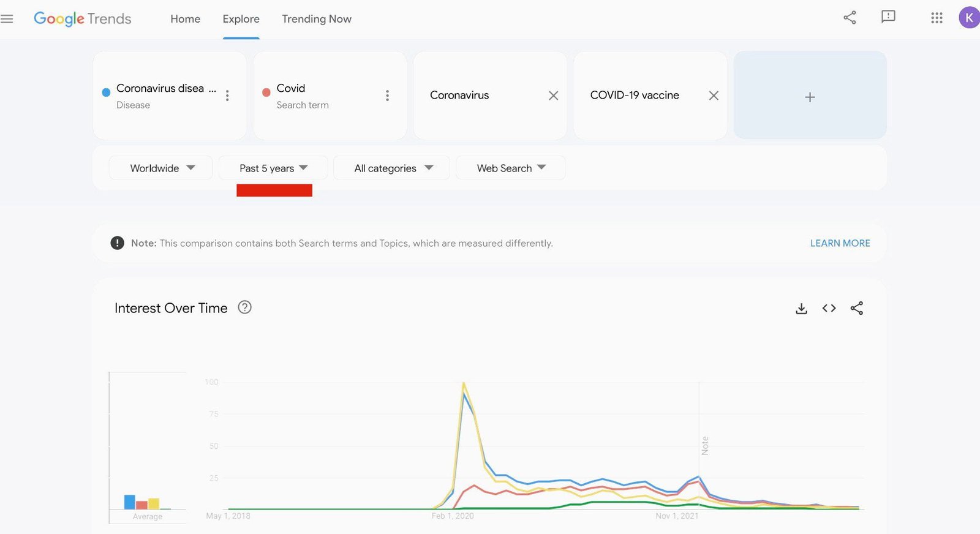This screenshot has height=534, width=980.
Task: Open the Google apps grid
Action: point(937,18)
